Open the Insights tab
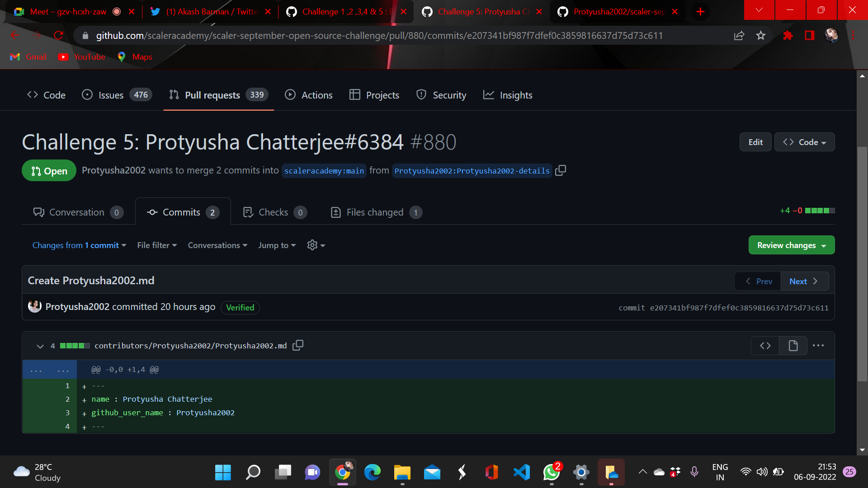 coord(507,95)
